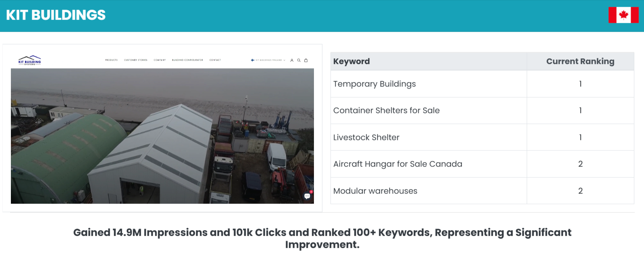Click the Livestock Shelter keyword

pyautogui.click(x=366, y=138)
